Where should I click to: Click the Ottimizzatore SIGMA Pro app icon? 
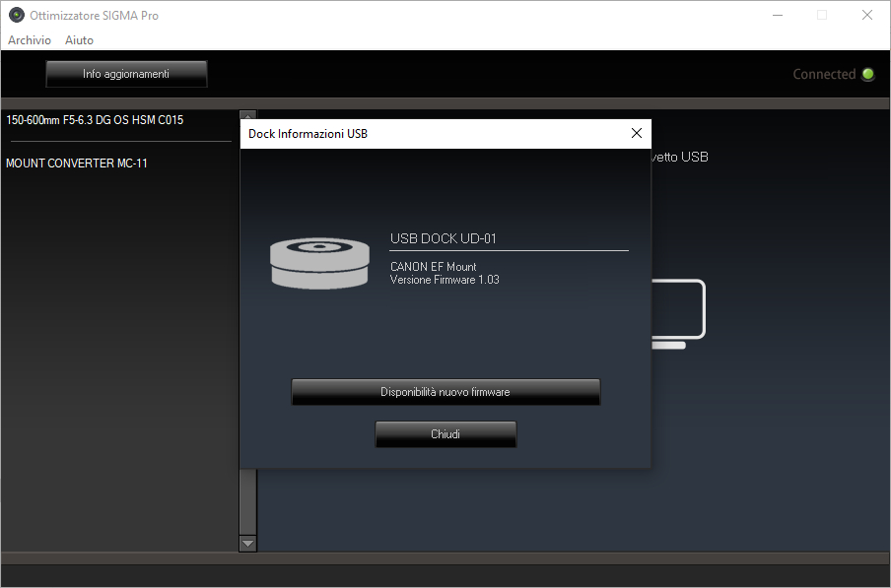click(17, 15)
